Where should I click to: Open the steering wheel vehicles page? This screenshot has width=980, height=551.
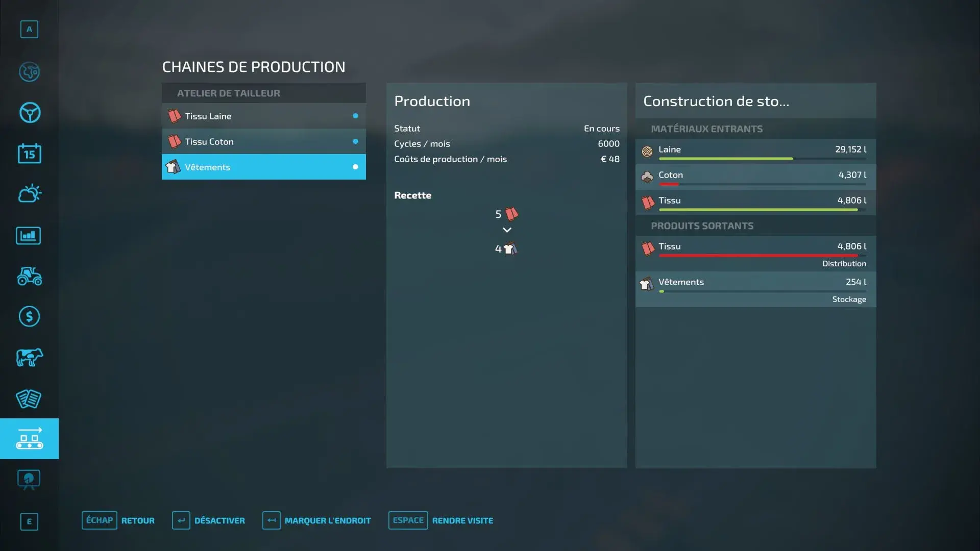29,113
